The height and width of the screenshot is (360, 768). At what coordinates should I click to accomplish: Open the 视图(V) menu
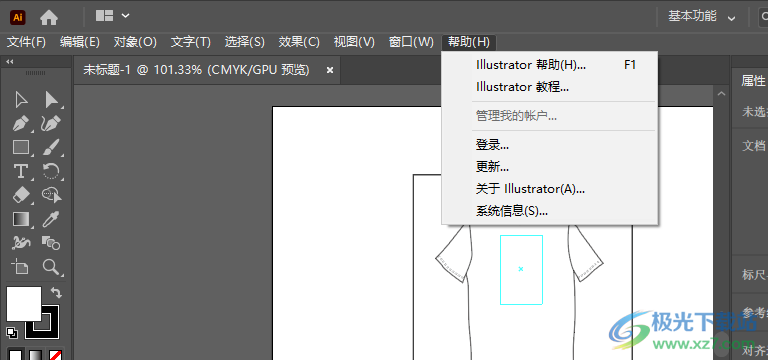(x=354, y=42)
